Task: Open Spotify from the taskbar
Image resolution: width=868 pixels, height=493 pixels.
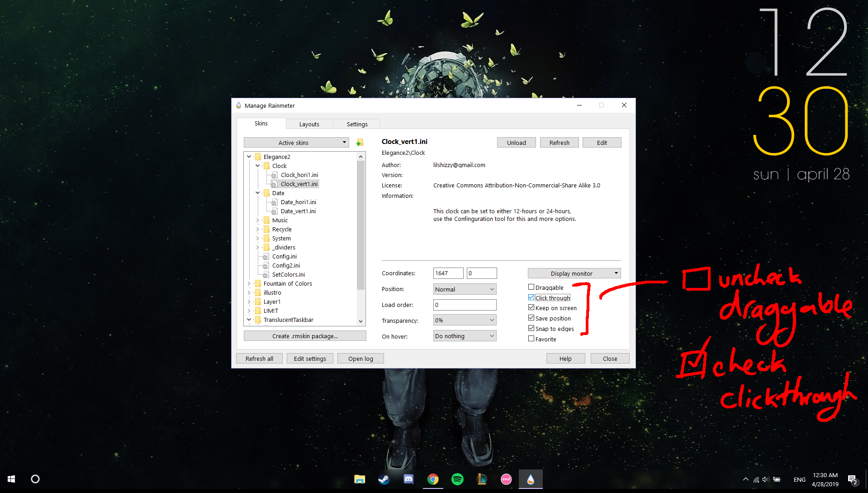Action: 457,479
